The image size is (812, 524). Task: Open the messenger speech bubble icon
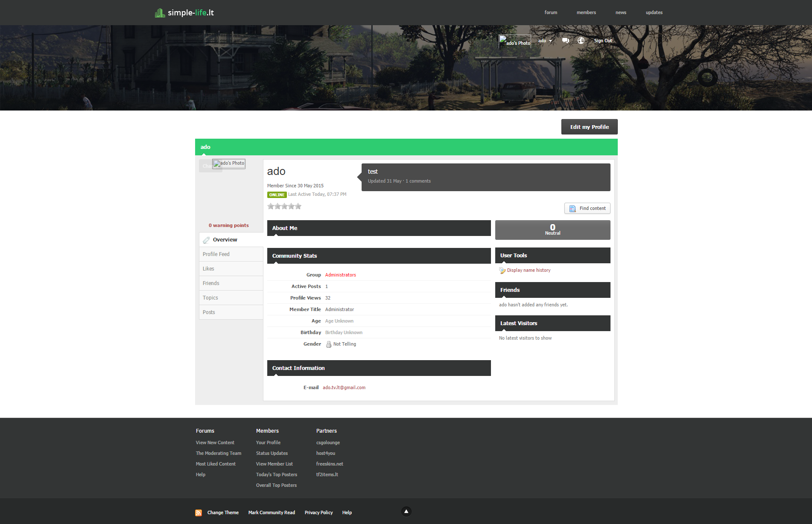pos(565,41)
